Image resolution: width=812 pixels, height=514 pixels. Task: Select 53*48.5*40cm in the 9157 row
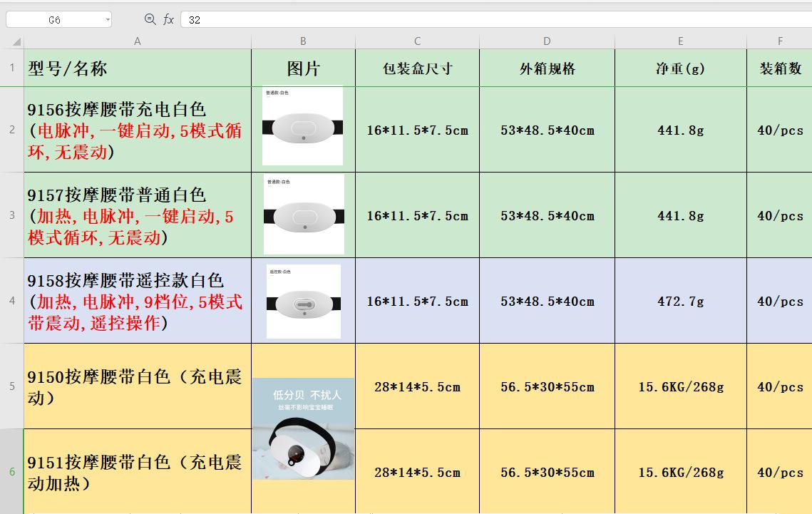(x=547, y=215)
